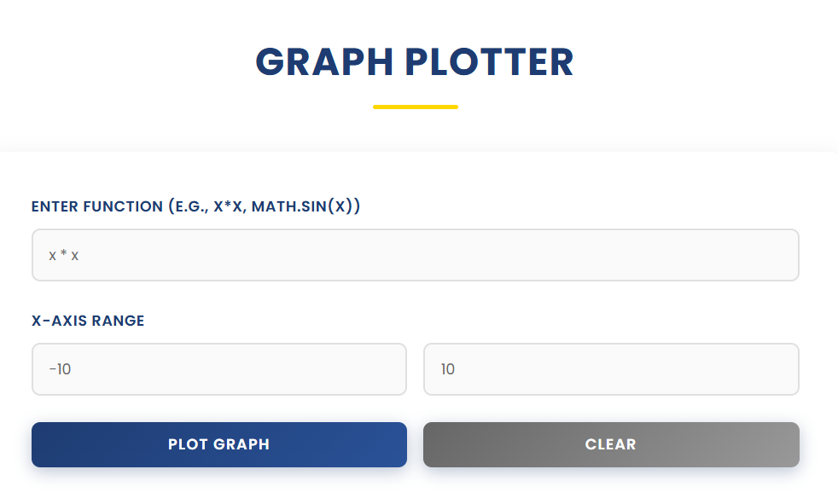
Task: Click the X-AXIS RANGE heading
Action: pos(86,321)
